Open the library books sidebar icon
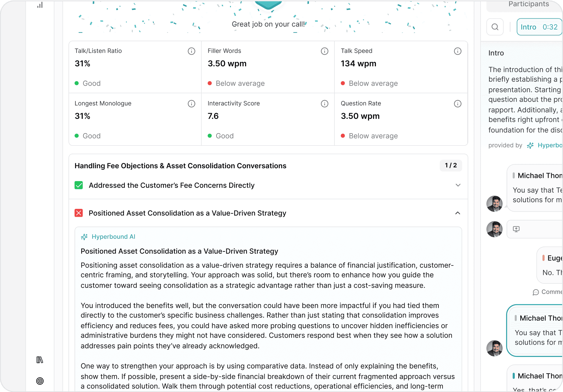Viewport: 563px width, 392px height. tap(40, 360)
